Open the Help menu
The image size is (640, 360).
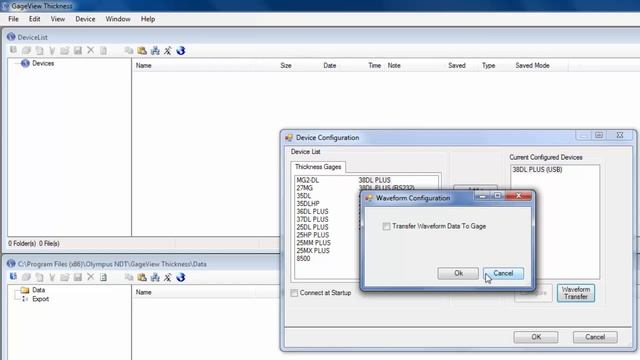pyautogui.click(x=148, y=19)
